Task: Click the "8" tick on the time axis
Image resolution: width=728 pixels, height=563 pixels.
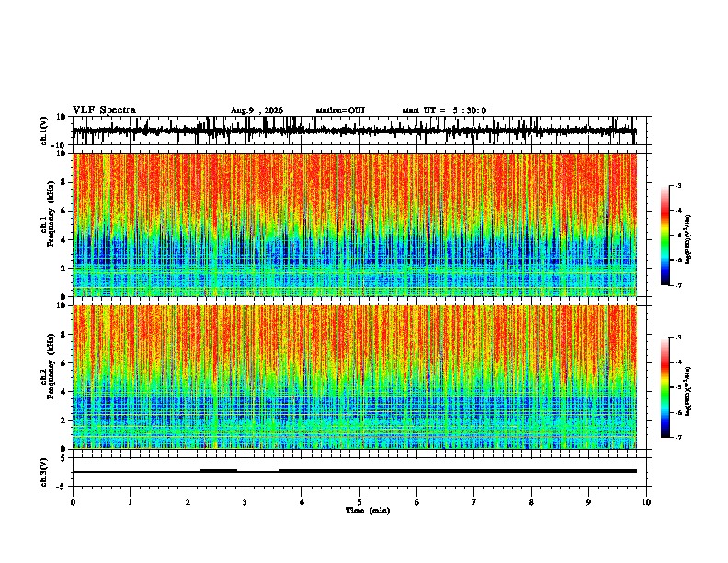Action: pos(531,502)
